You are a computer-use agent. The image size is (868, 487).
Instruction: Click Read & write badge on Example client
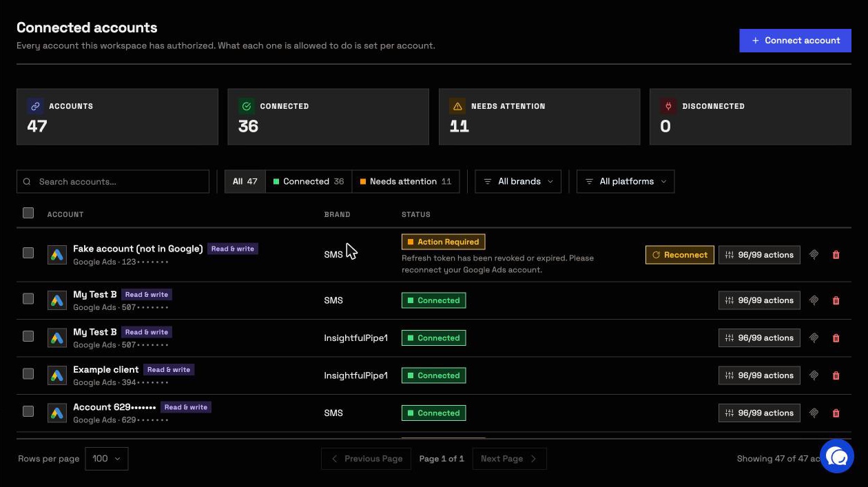pyautogui.click(x=169, y=370)
